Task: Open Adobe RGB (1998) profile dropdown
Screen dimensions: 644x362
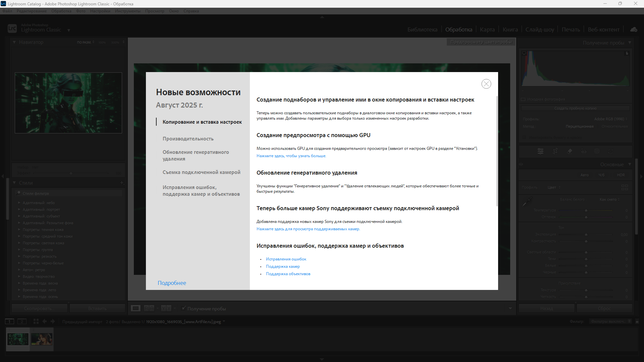Action: coord(610,119)
